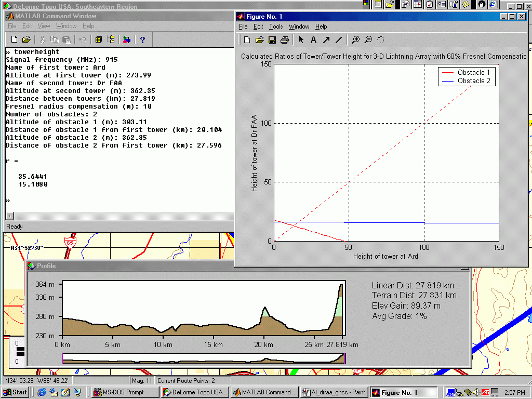Click 'Current Route Points: 2' status bar text
This screenshot has width=532, height=399.
coord(187,381)
